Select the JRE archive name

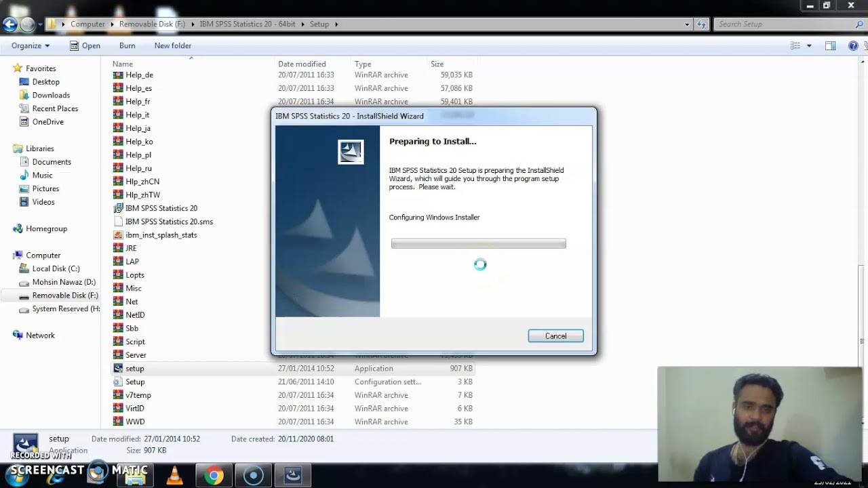(131, 248)
